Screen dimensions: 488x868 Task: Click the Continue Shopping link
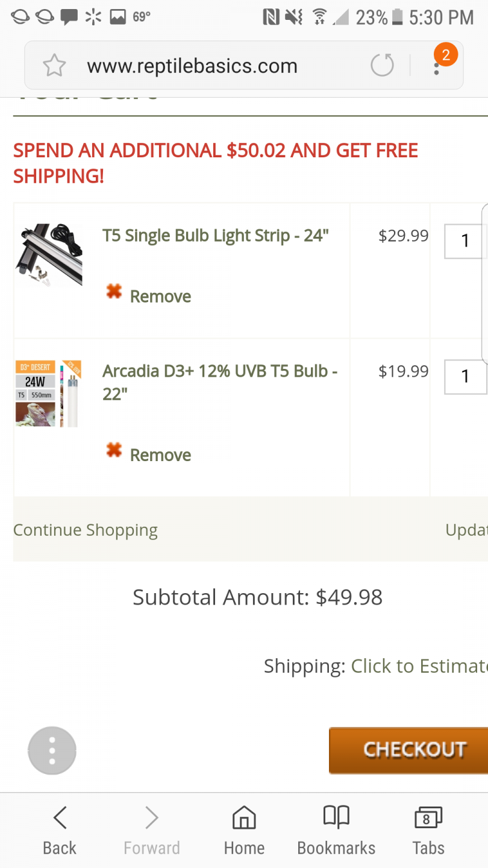[86, 530]
